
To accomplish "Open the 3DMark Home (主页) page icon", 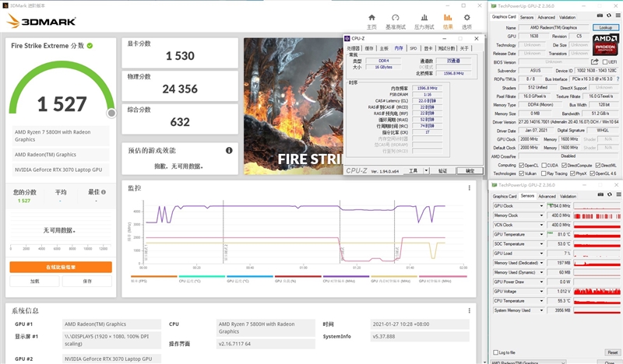I will click(x=371, y=17).
